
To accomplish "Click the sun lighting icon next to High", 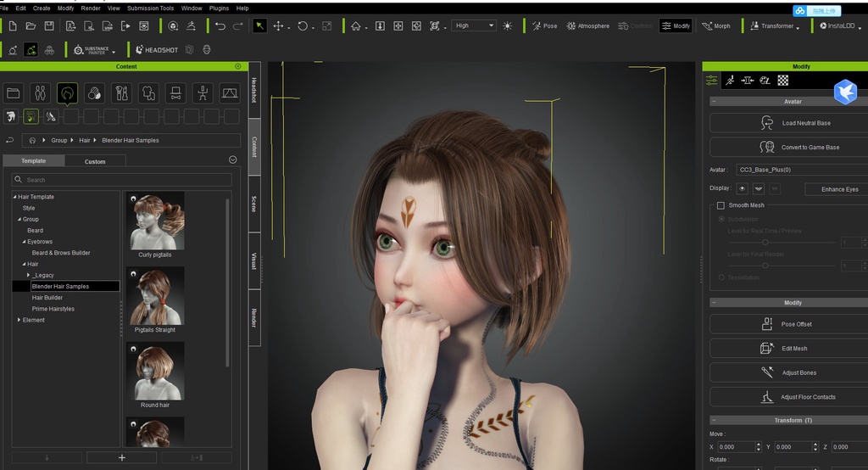I will [x=507, y=26].
